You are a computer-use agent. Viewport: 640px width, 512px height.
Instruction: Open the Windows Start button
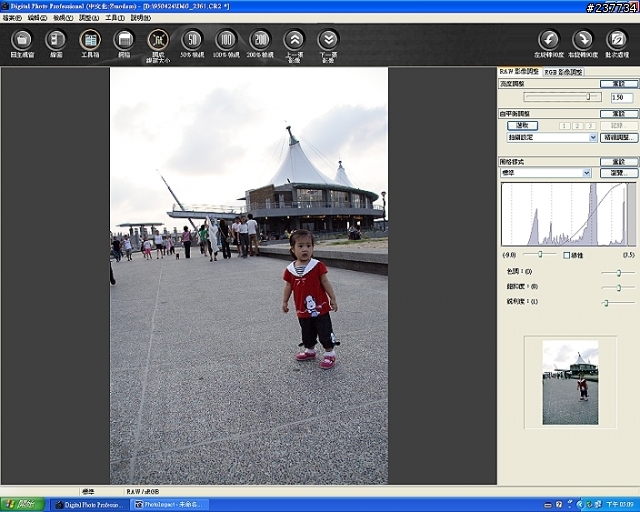[22, 505]
